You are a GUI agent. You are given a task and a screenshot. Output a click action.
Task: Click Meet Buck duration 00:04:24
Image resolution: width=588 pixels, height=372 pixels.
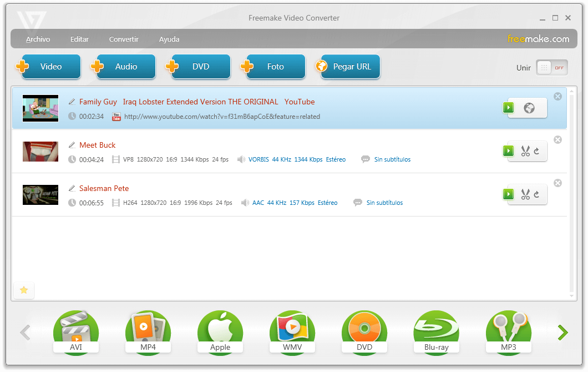point(91,159)
